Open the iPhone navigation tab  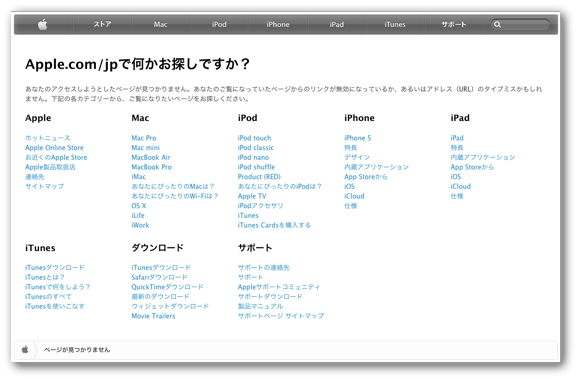coord(278,24)
